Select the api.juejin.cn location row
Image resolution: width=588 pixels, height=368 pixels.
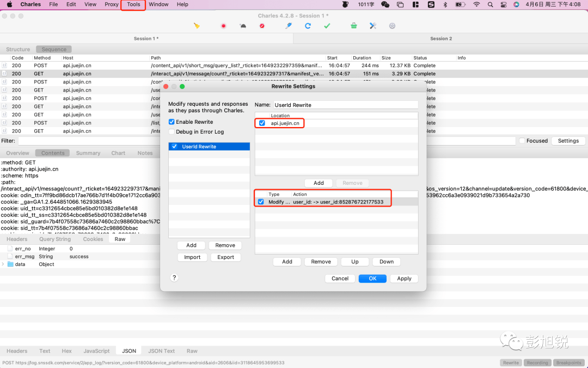pos(336,123)
